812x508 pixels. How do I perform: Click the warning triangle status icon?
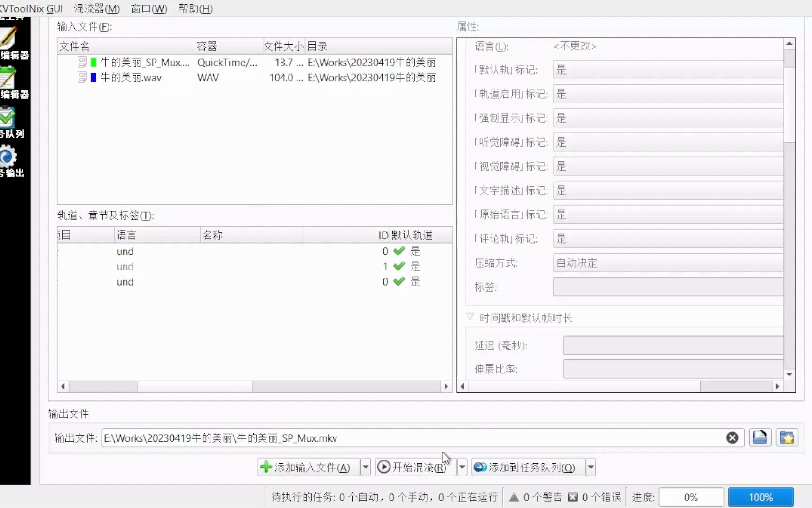point(514,497)
